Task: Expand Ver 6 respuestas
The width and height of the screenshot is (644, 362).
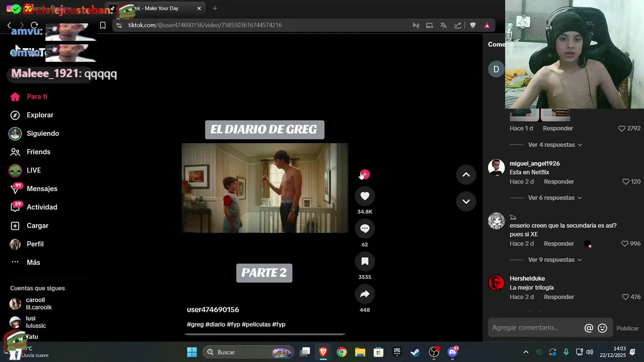Action: [x=555, y=198]
